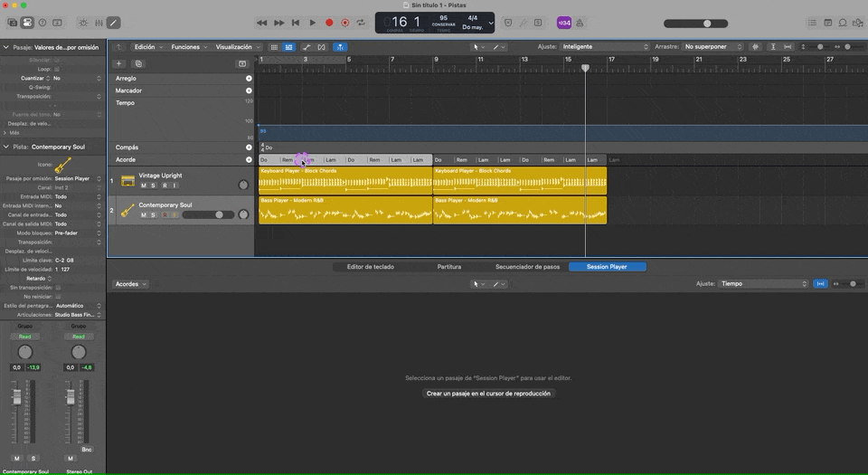
Task: Collapse the Pasaje inspector section
Action: (6, 47)
